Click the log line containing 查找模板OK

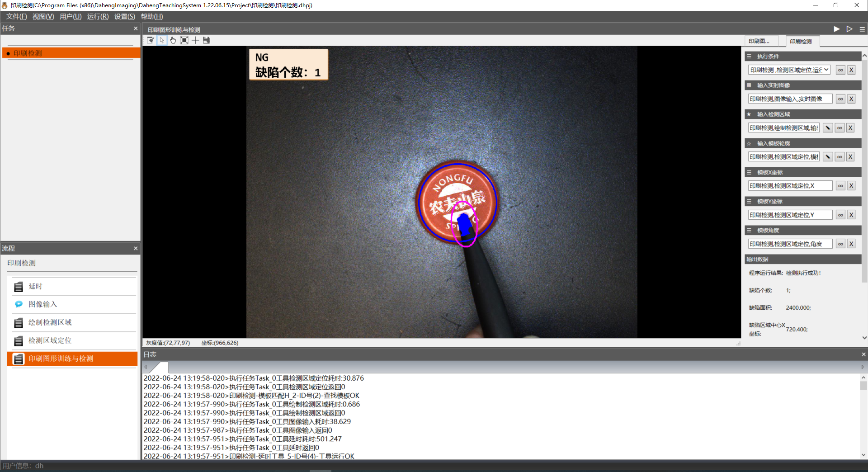tap(251, 396)
